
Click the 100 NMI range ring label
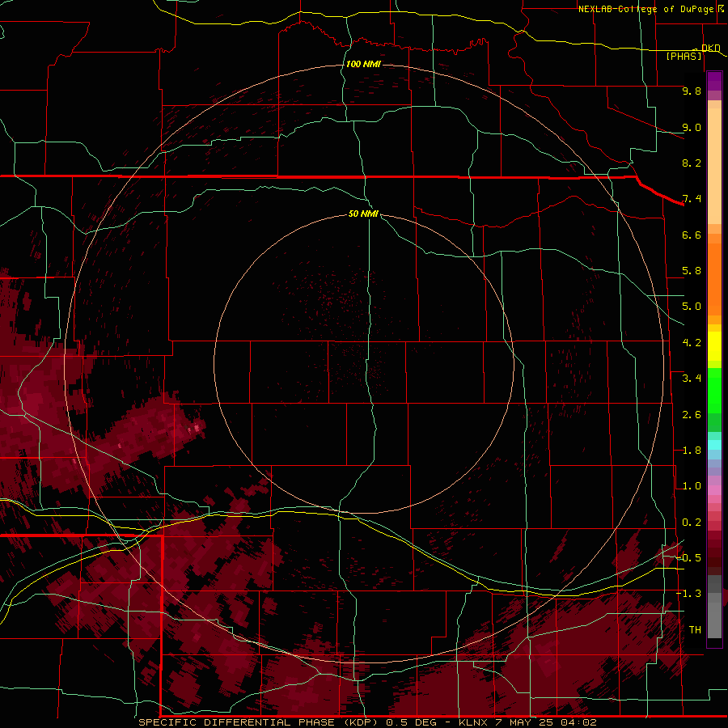[363, 64]
